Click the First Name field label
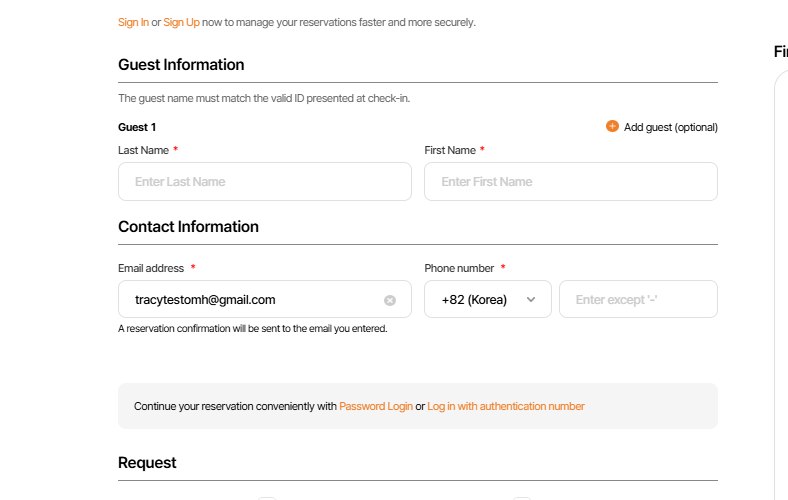 (450, 150)
